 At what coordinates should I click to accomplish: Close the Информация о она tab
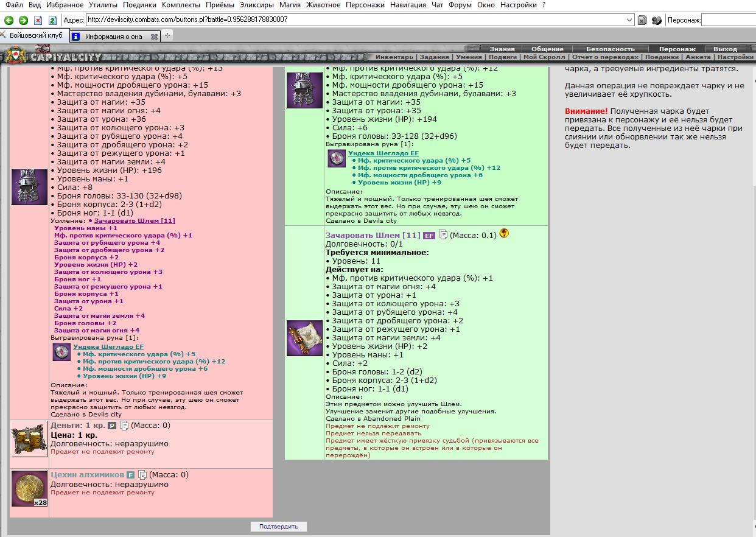pos(154,37)
